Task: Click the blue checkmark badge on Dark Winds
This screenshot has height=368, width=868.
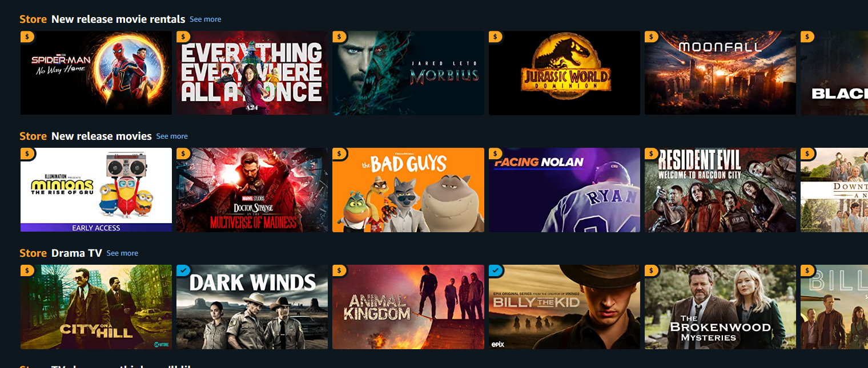Action: [183, 270]
